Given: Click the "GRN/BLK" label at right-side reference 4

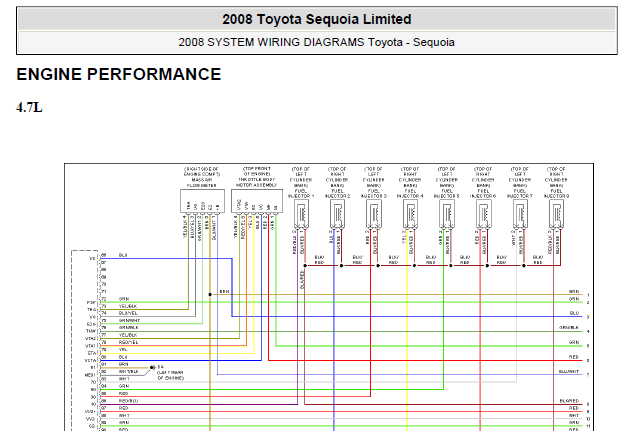Looking at the screenshot, I should pos(569,328).
